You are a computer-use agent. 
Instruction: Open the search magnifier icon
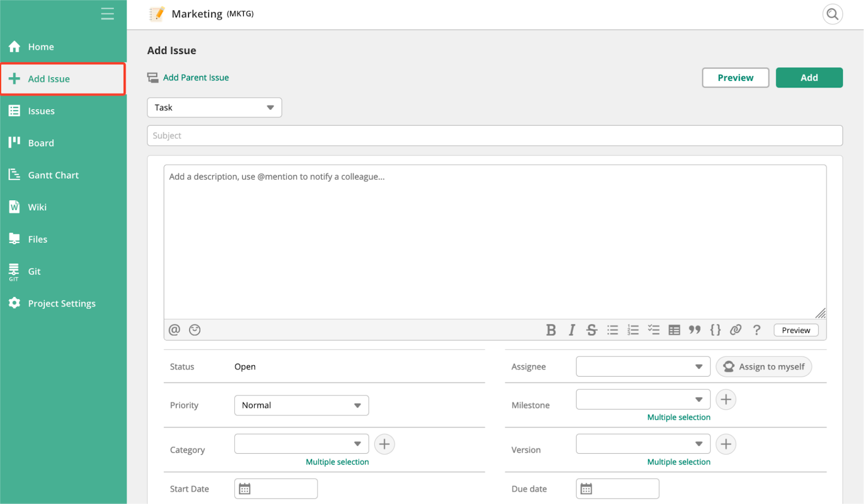[x=833, y=14]
